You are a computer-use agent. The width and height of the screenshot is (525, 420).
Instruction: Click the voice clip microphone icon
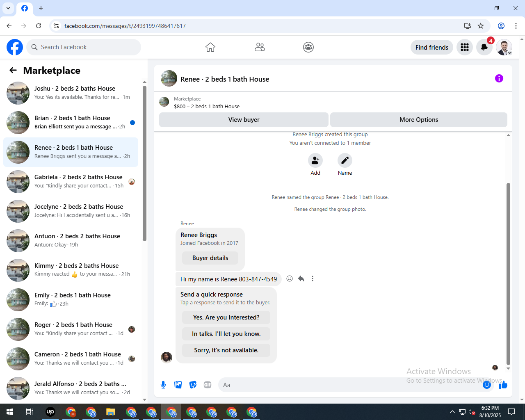pos(163,385)
